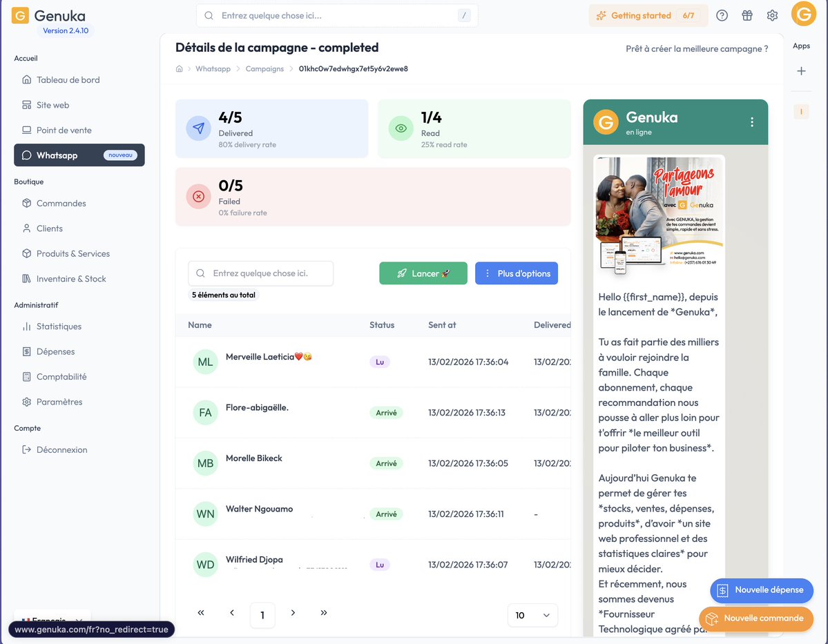Click the Dépenses icon in the sidebar
The width and height of the screenshot is (828, 644).
click(28, 351)
